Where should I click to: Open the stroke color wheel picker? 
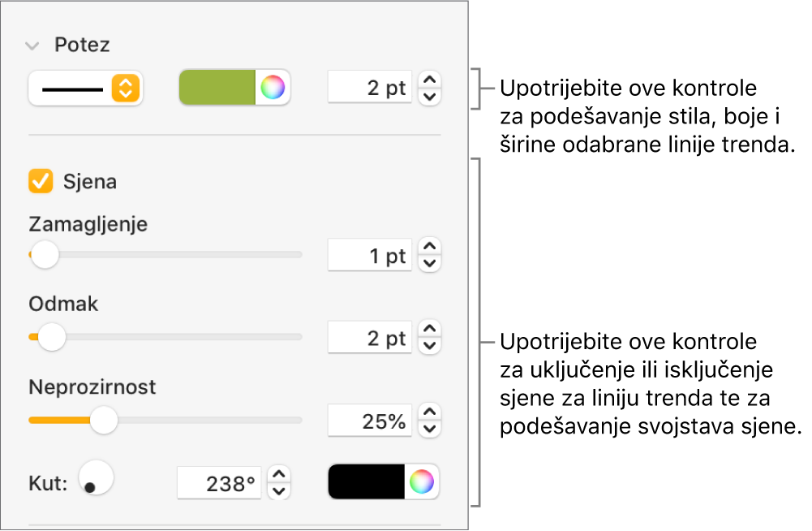pyautogui.click(x=273, y=88)
